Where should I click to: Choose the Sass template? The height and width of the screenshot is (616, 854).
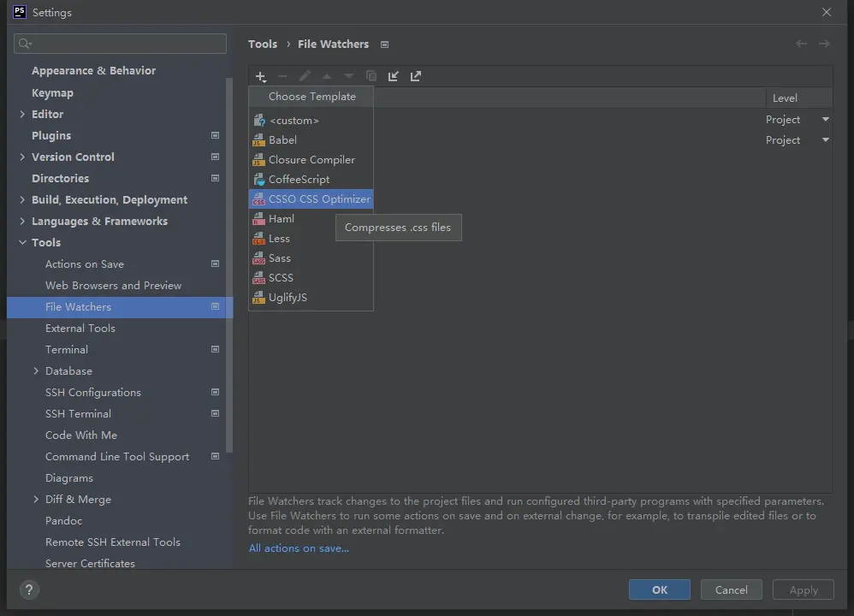click(311, 258)
